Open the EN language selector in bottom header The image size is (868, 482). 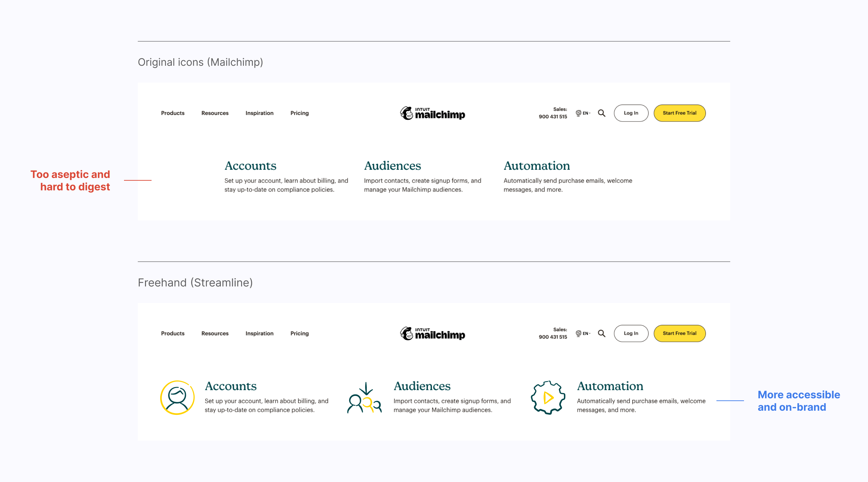point(583,334)
